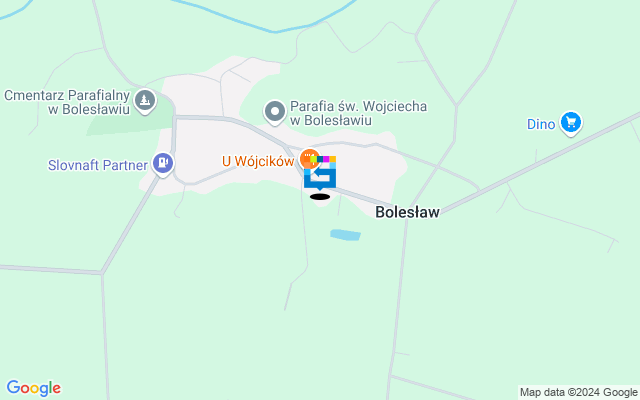Select the U Wójcików text label
Image resolution: width=640 pixels, height=400 pixels.
click(258, 161)
